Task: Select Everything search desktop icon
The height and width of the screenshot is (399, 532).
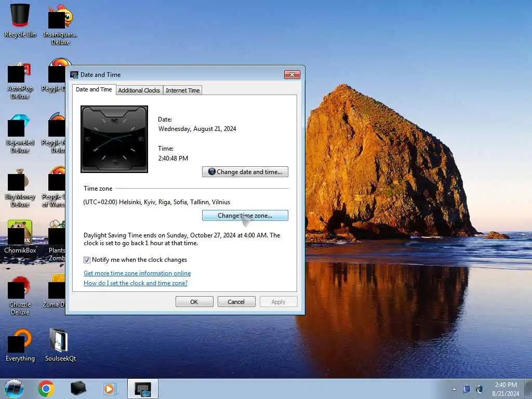Action: [20, 345]
